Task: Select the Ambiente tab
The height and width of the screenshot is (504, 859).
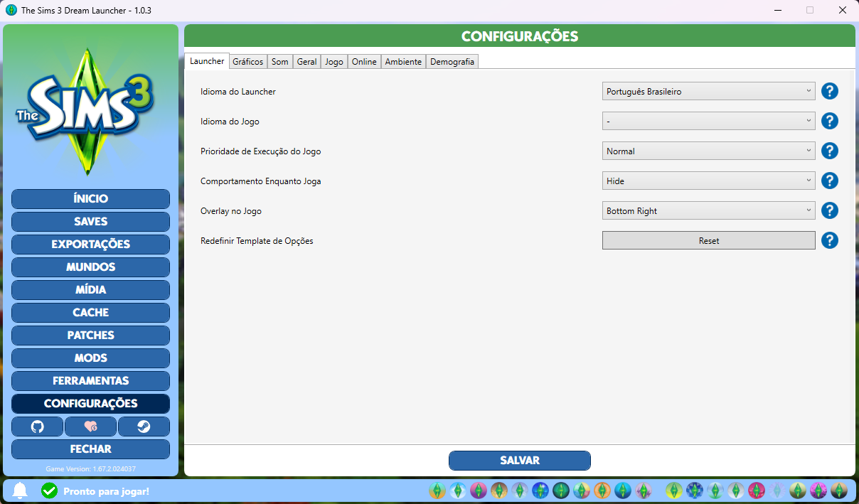Action: click(403, 62)
